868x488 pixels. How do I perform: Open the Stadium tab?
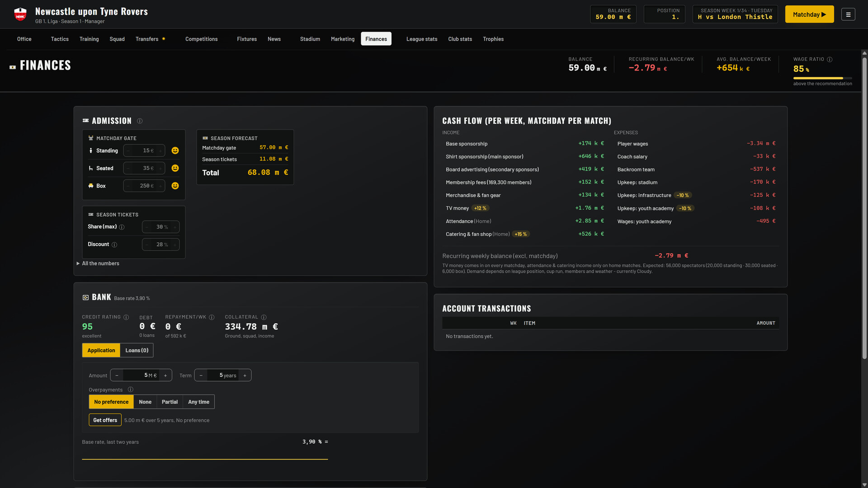coord(310,39)
